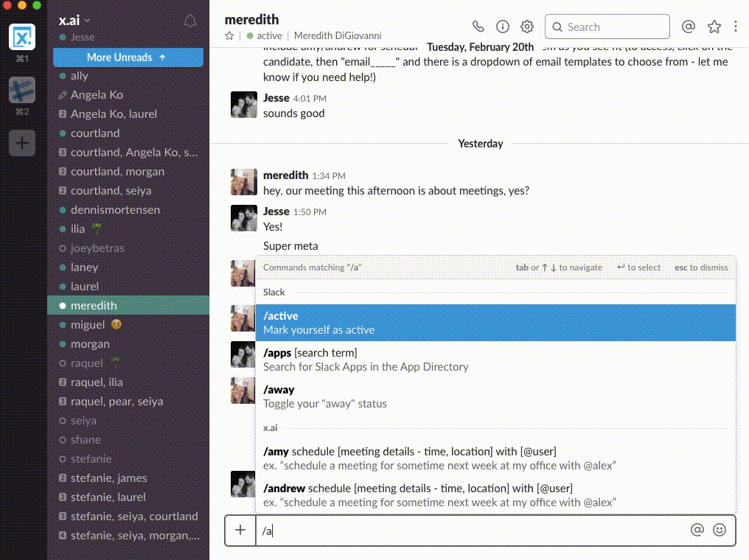Switch to the second workspace icon
Image resolution: width=749 pixels, height=560 pixels.
[x=22, y=90]
